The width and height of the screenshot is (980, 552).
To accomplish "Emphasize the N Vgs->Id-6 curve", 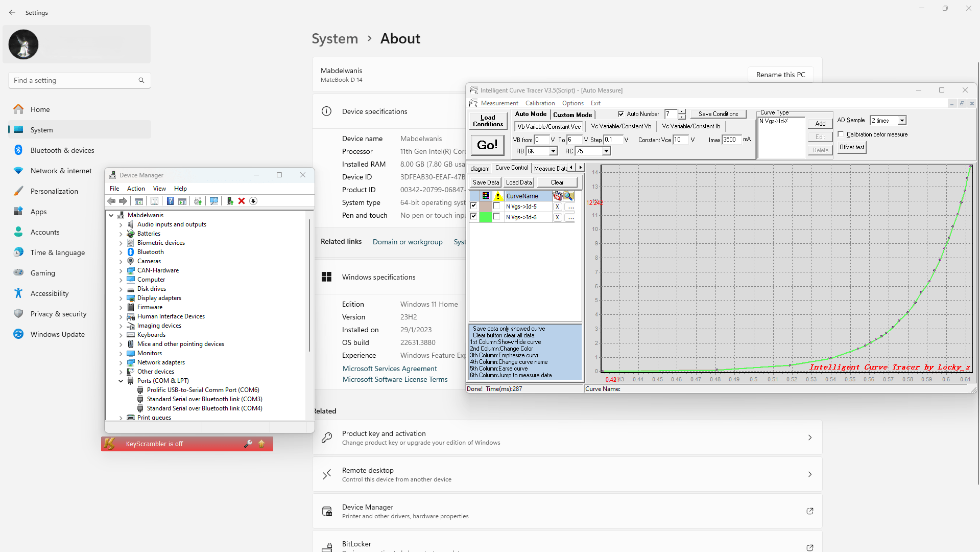I will coord(497,216).
